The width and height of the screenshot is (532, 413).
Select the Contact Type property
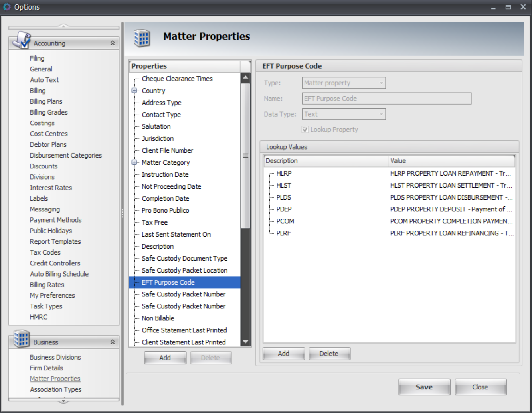(x=161, y=115)
